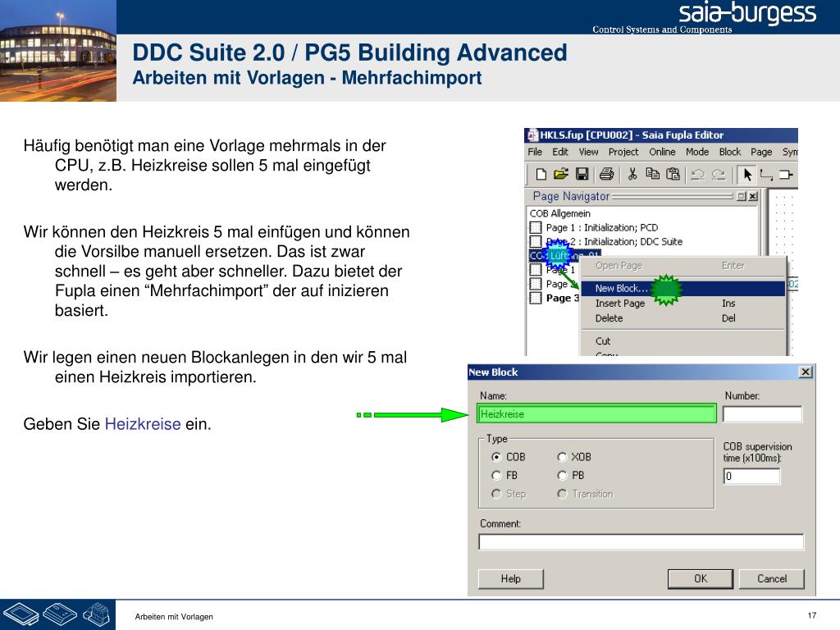Choose Delete in context menu
Image resolution: width=840 pixels, height=630 pixels.
pyautogui.click(x=683, y=318)
